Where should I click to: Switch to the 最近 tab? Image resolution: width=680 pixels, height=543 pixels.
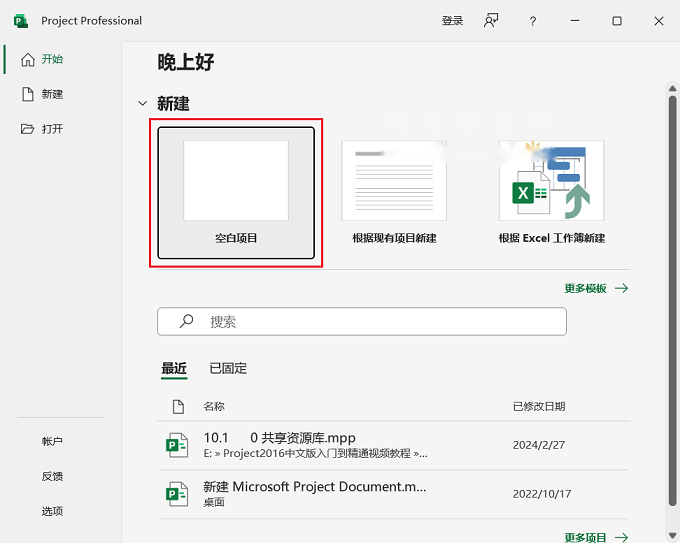pyautogui.click(x=174, y=369)
